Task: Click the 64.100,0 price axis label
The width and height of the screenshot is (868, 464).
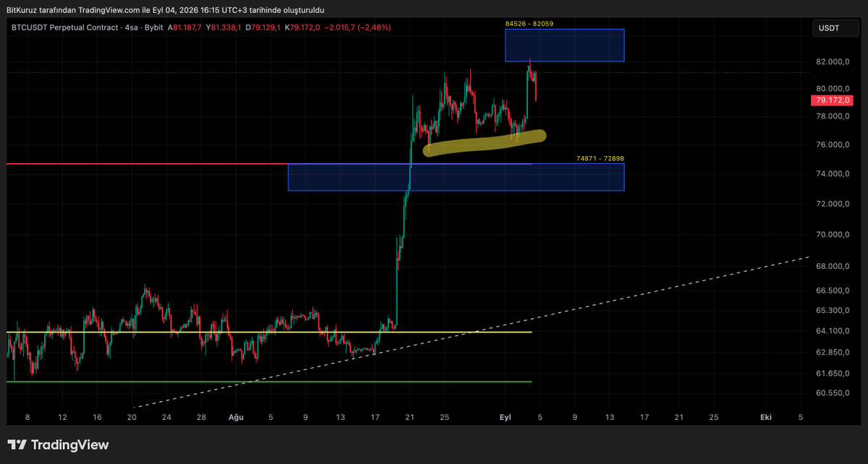Action: tap(832, 331)
